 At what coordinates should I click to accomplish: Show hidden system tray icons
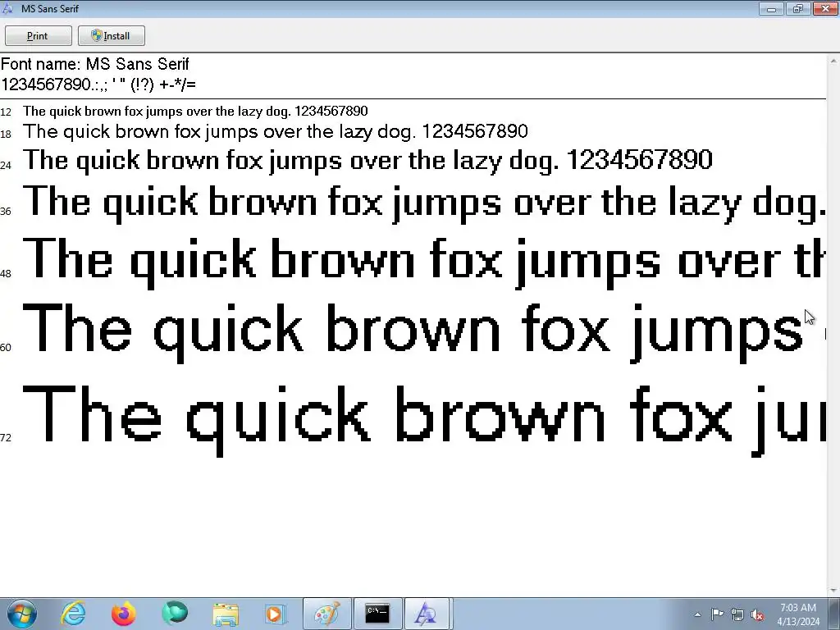pos(697,614)
